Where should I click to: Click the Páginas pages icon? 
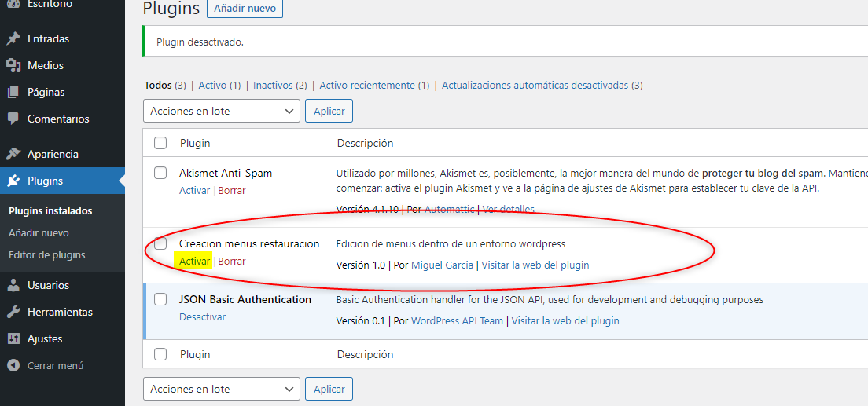(13, 92)
